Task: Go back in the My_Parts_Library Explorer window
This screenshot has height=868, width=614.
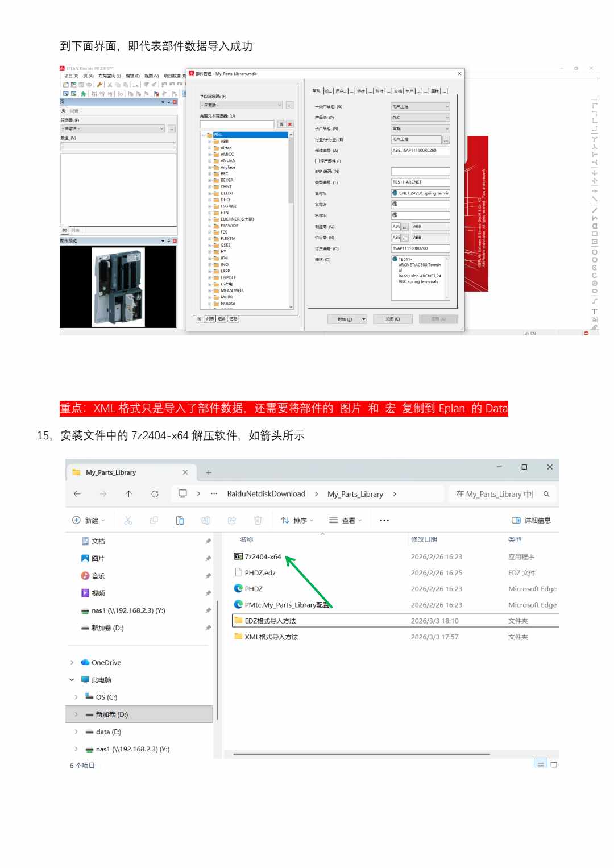Action: 77,494
